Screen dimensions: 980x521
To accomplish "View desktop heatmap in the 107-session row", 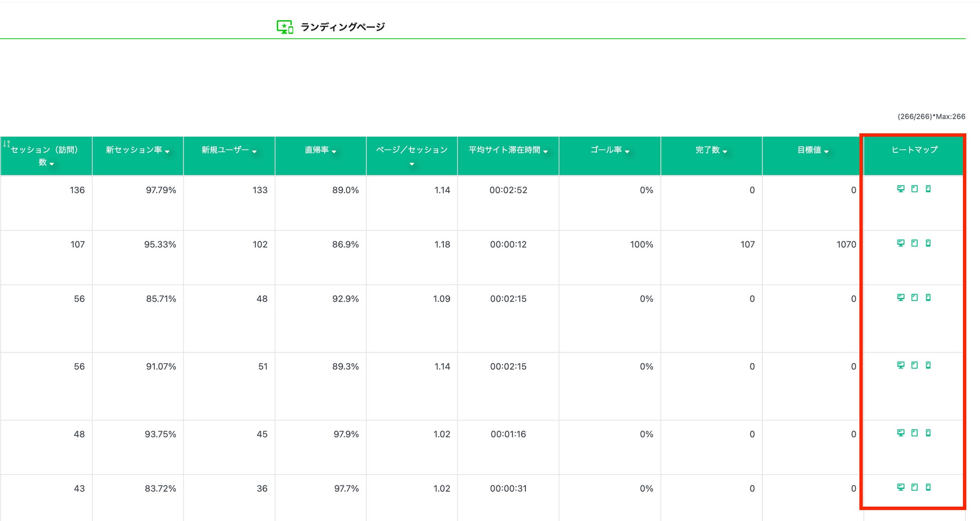I will (x=901, y=243).
